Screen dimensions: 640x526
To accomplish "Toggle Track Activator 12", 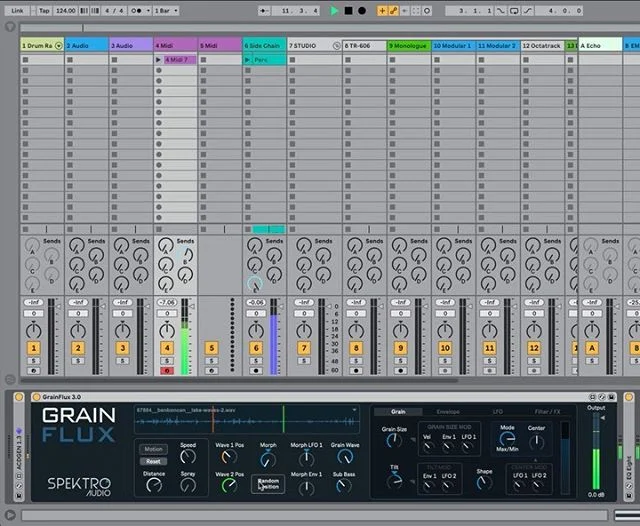I will coord(534,348).
